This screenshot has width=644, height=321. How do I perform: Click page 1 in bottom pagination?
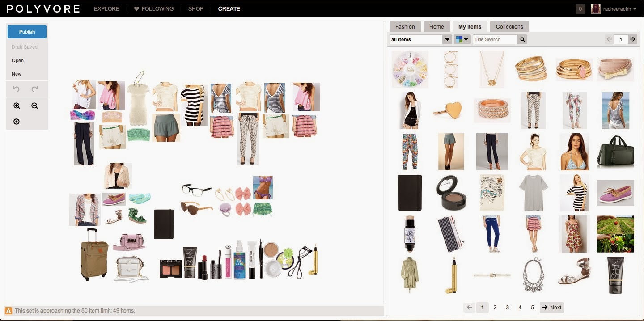point(482,307)
